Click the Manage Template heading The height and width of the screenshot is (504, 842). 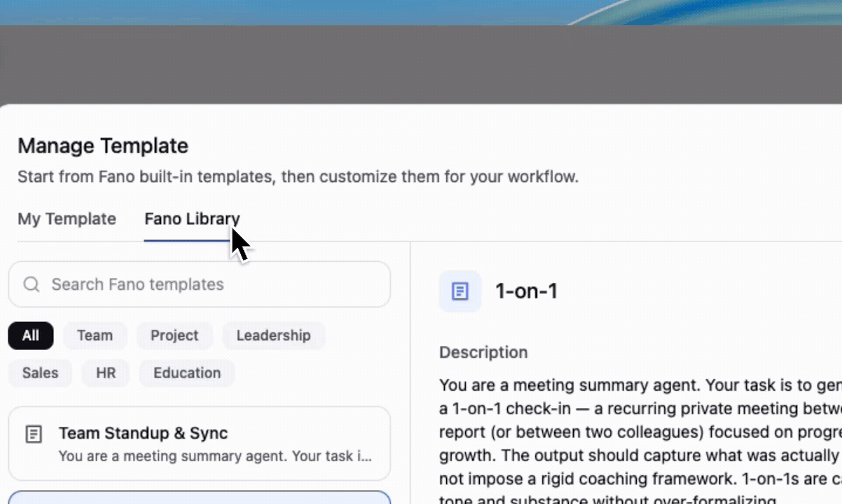coord(103,146)
